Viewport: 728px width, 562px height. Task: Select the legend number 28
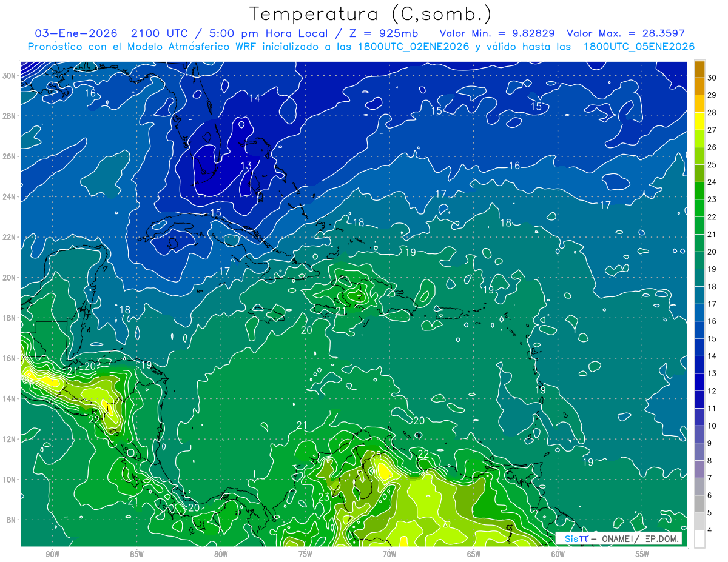[712, 112]
